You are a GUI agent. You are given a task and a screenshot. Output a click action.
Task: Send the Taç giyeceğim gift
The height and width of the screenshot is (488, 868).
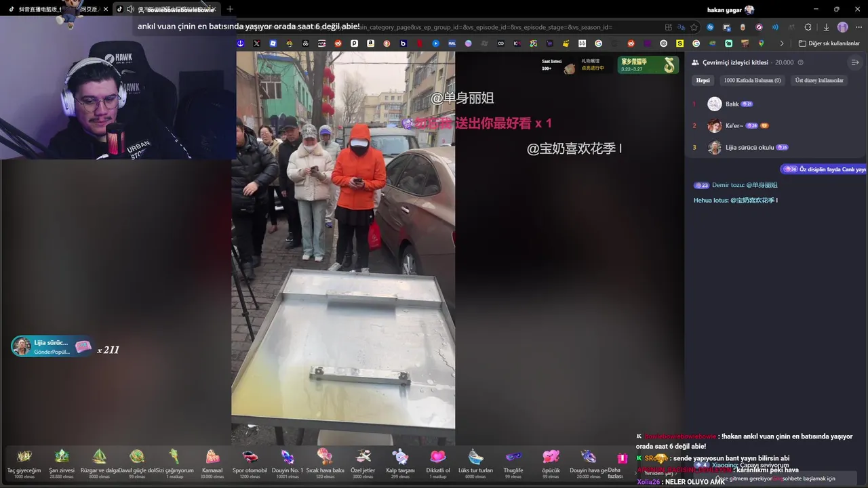tap(24, 464)
